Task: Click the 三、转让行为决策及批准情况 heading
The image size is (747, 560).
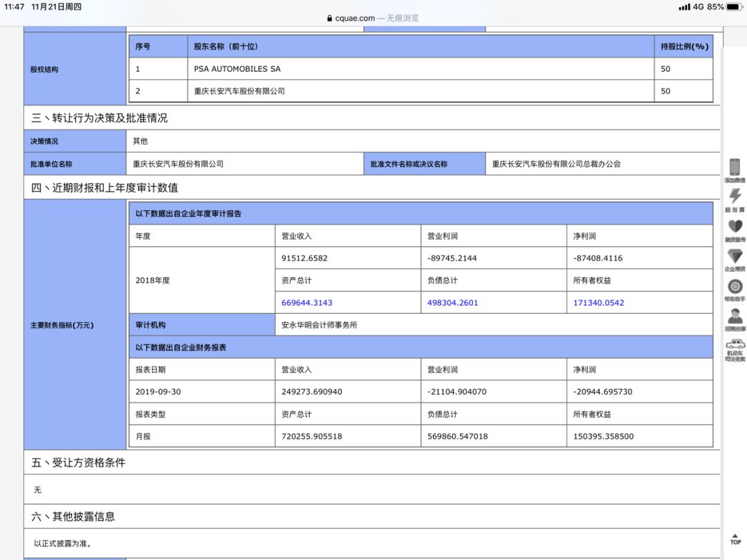Action: pos(99,118)
